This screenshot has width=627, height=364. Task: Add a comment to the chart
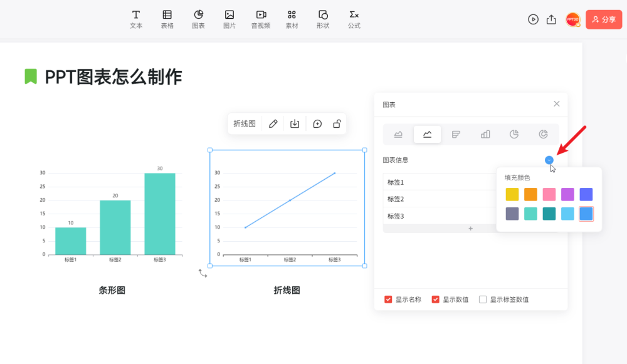(317, 123)
